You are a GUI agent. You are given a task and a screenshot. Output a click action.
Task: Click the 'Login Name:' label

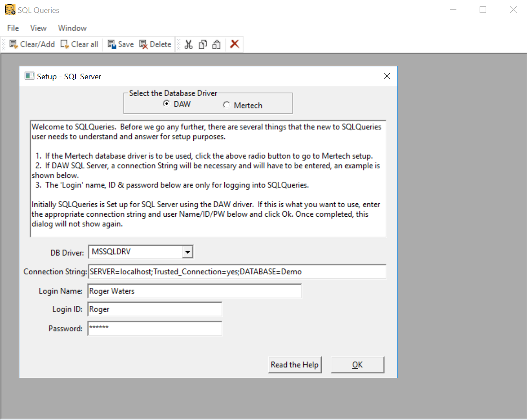pos(61,291)
